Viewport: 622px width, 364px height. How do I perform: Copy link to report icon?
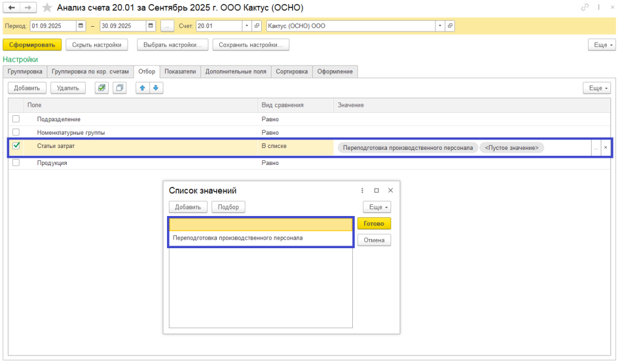tap(585, 8)
